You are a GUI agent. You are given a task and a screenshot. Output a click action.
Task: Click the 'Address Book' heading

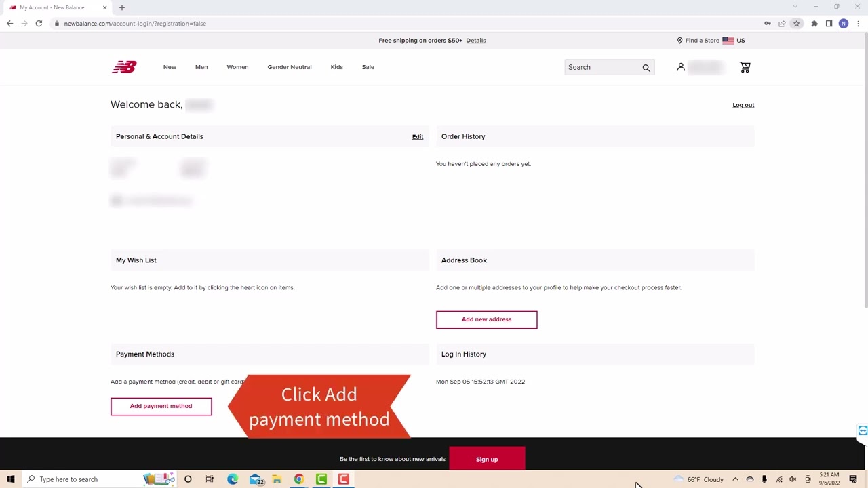(x=464, y=260)
